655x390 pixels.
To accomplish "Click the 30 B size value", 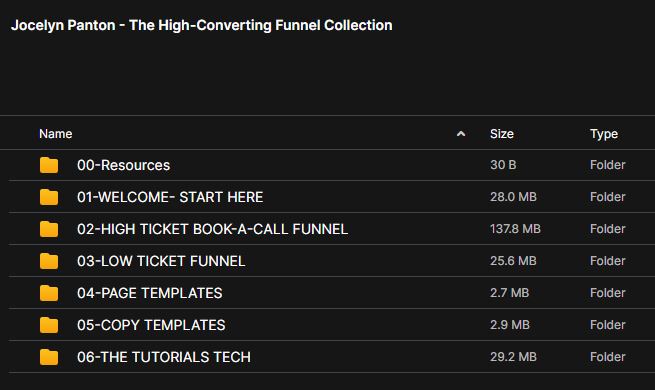I will [x=503, y=165].
